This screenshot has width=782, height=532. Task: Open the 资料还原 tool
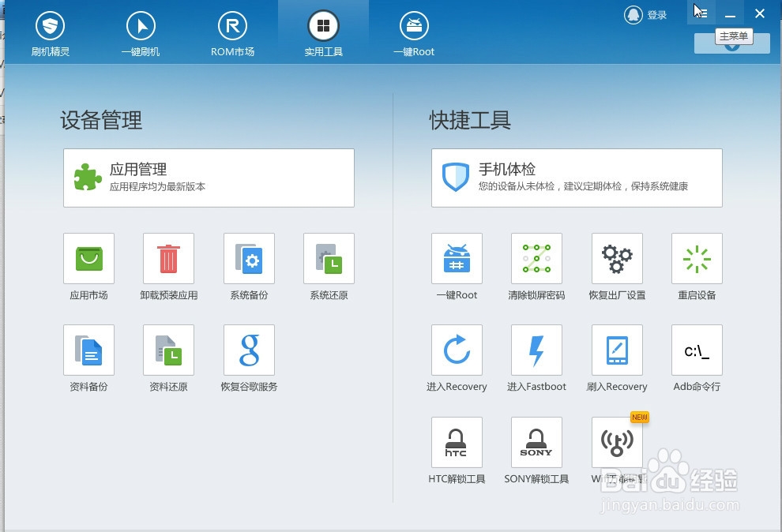click(168, 350)
